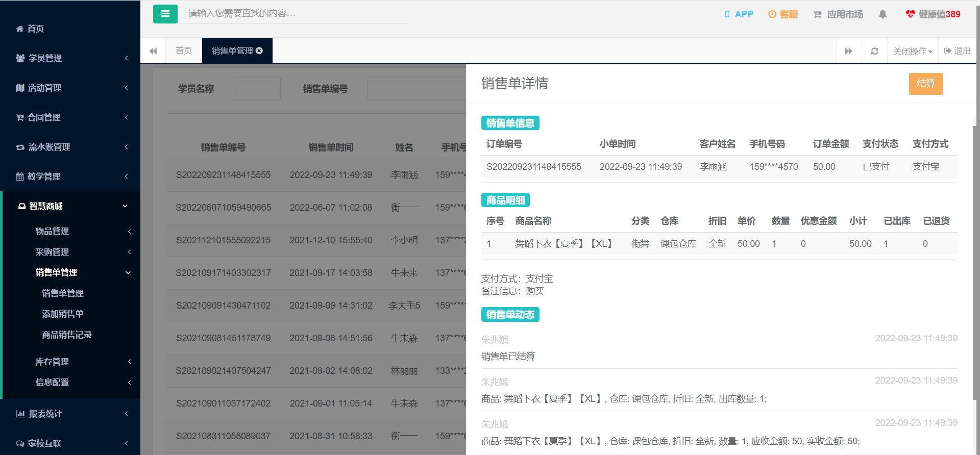This screenshot has width=980, height=455.
Task: Toggle the green hamburger menu button
Action: (165, 14)
